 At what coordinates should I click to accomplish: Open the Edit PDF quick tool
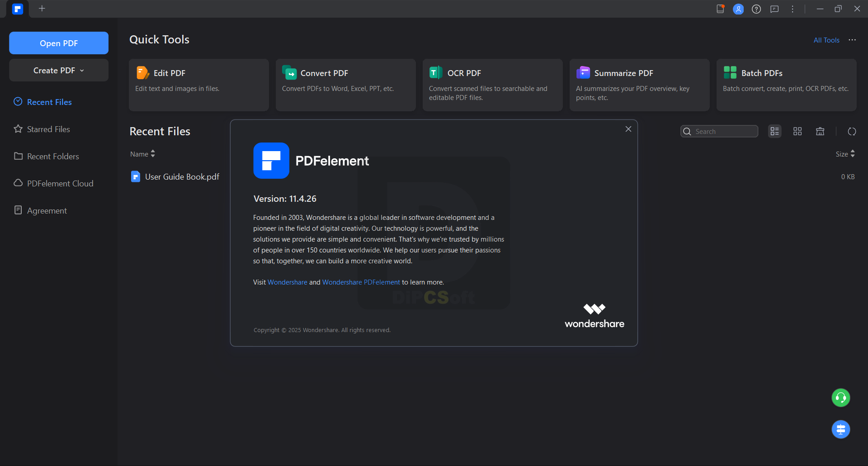pyautogui.click(x=199, y=85)
